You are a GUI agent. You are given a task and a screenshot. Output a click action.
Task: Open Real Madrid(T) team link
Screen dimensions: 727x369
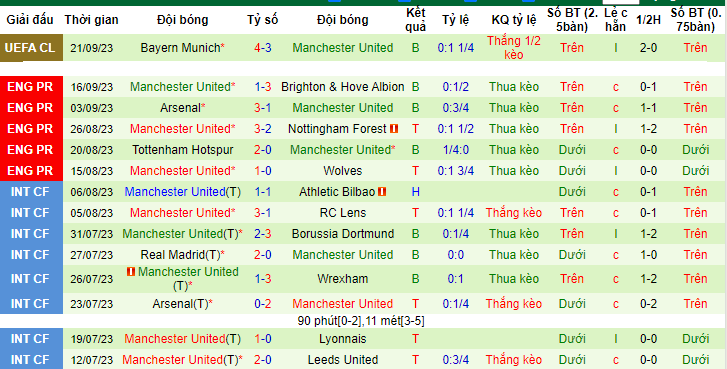click(x=180, y=254)
